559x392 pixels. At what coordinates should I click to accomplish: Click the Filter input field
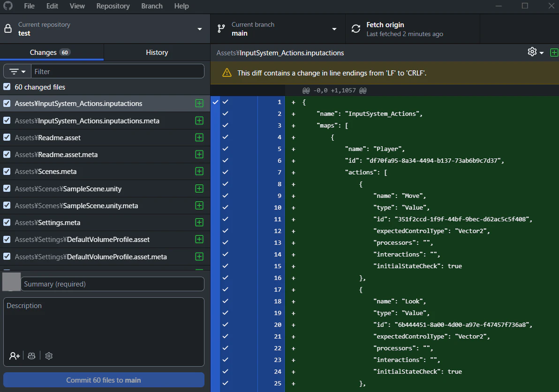[x=118, y=71]
